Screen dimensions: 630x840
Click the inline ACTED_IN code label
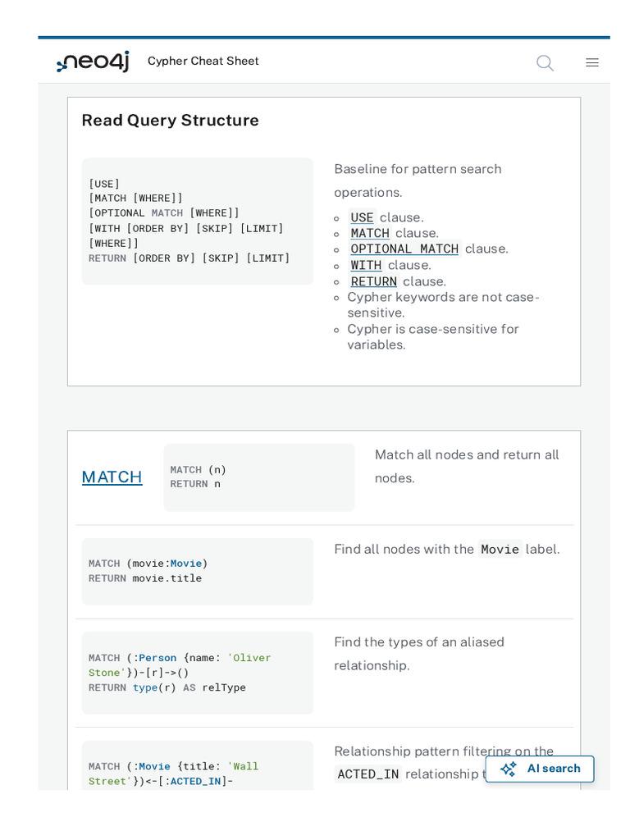368,774
